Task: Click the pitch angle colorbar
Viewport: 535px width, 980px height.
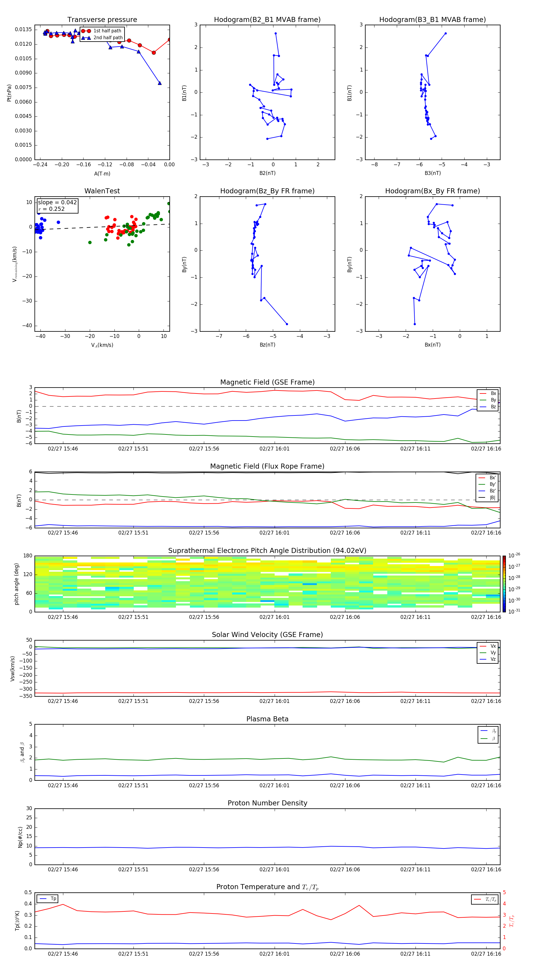Action: pyautogui.click(x=504, y=584)
